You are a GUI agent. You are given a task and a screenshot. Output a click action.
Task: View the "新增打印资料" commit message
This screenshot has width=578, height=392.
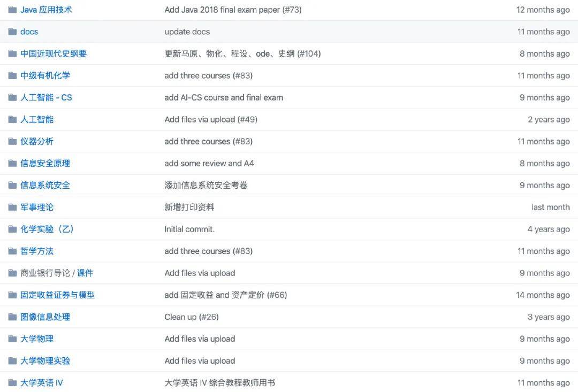pos(189,207)
